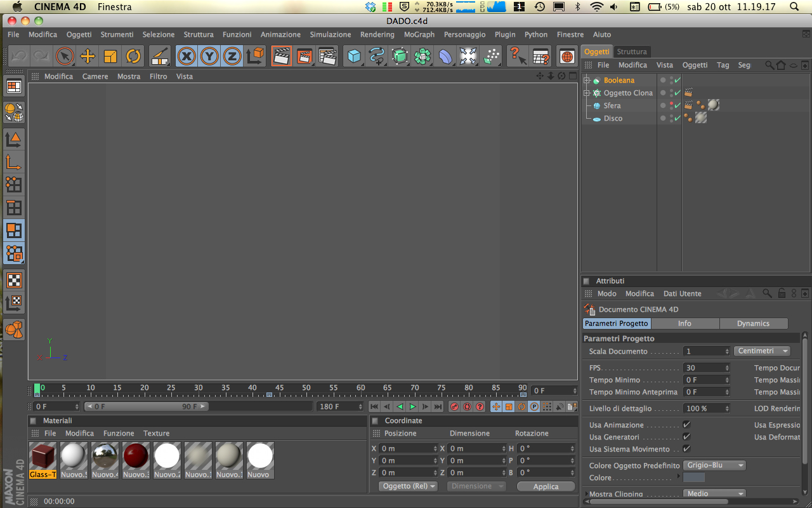The height and width of the screenshot is (508, 812).
Task: Open Render Settings icon in toolbar
Action: [327, 56]
